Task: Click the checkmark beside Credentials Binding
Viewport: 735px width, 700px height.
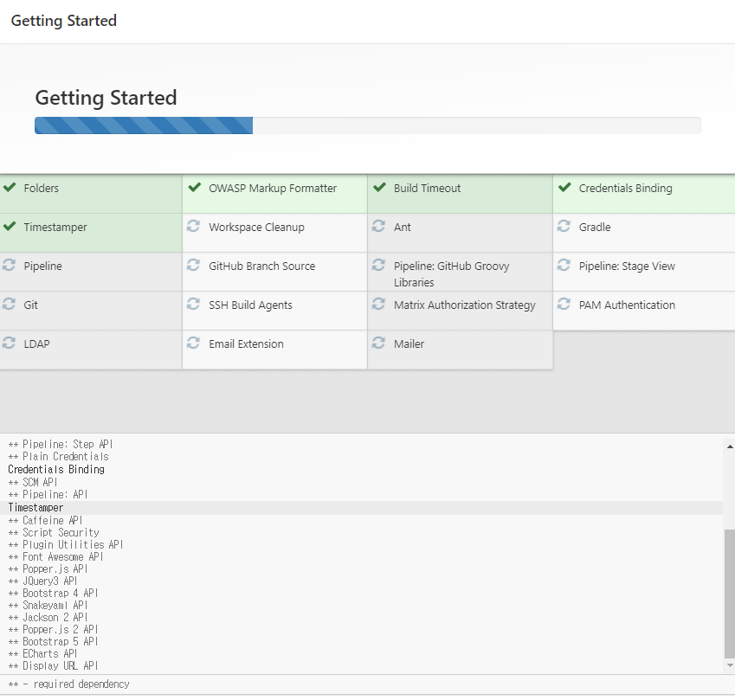Action: 564,188
